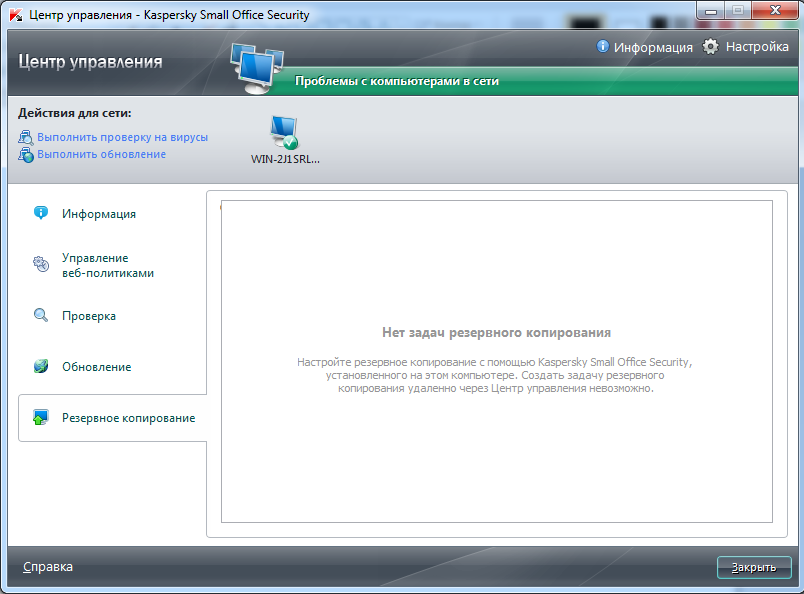The image size is (804, 594).
Task: Click the Управление веб-политиками gear icon
Action: click(41, 264)
